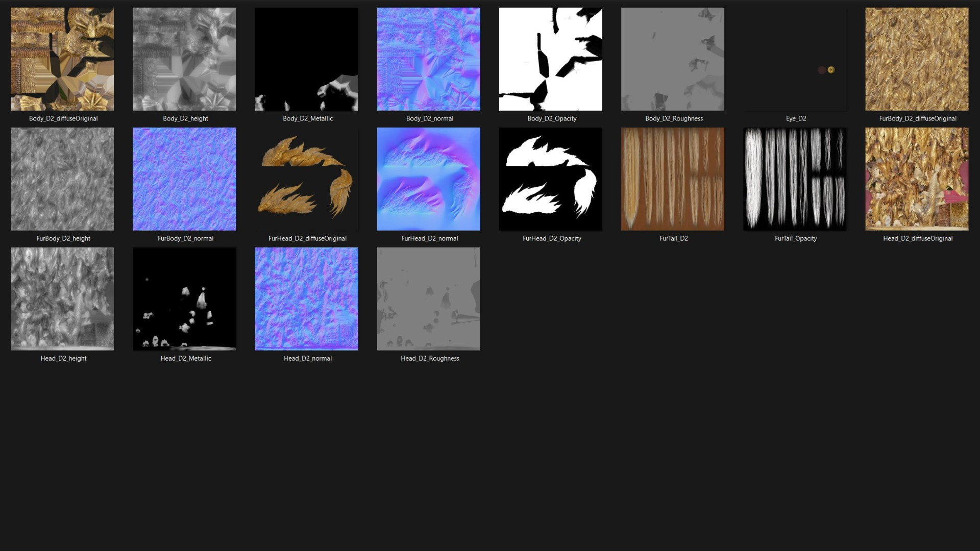Select the FurHead_D2_Opacity silhouette thumbnail
Image resolution: width=980 pixels, height=551 pixels.
(x=550, y=179)
